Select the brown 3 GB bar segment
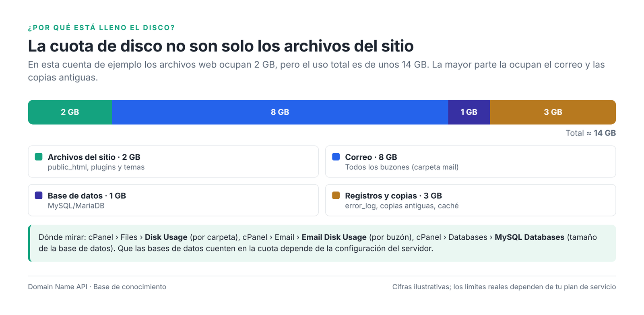 (x=553, y=112)
